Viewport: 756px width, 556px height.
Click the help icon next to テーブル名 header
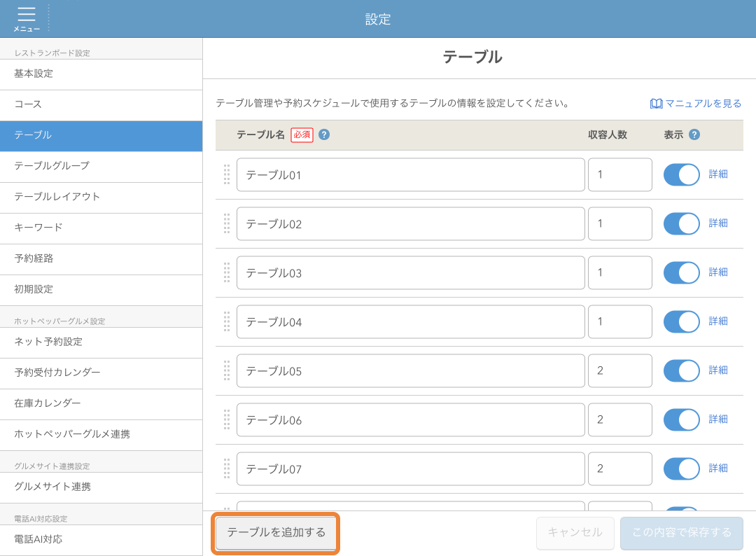click(x=323, y=134)
